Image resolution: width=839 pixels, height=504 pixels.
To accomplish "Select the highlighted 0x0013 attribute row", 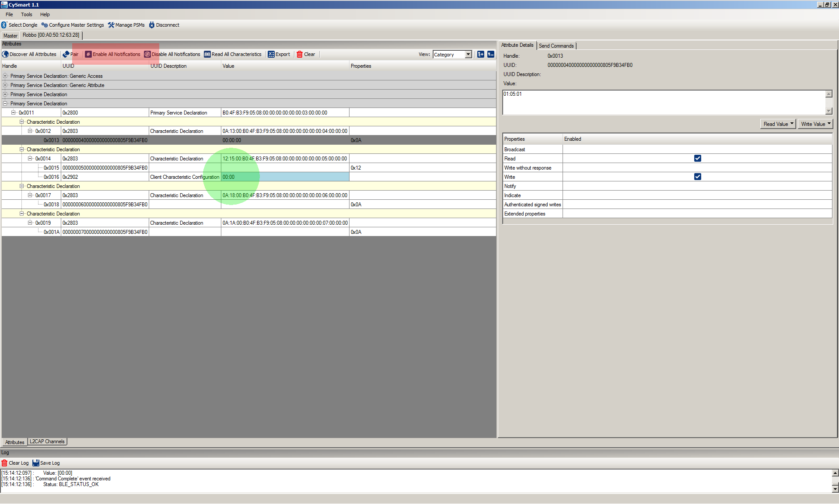I will tap(248, 140).
